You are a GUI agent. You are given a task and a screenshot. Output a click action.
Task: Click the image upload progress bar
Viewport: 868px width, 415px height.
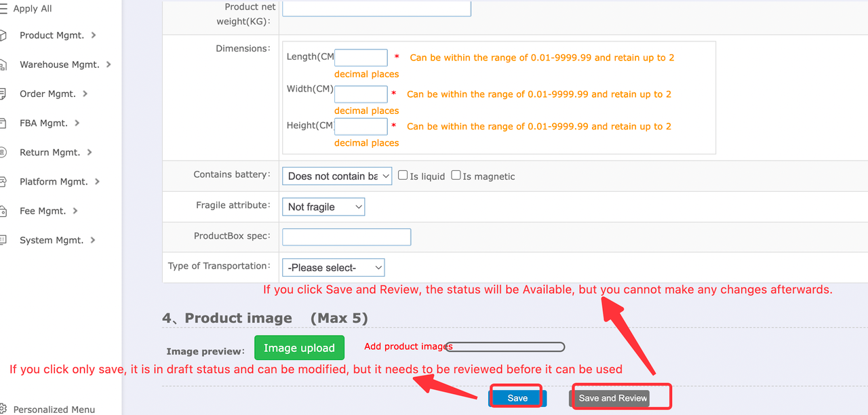[505, 347]
